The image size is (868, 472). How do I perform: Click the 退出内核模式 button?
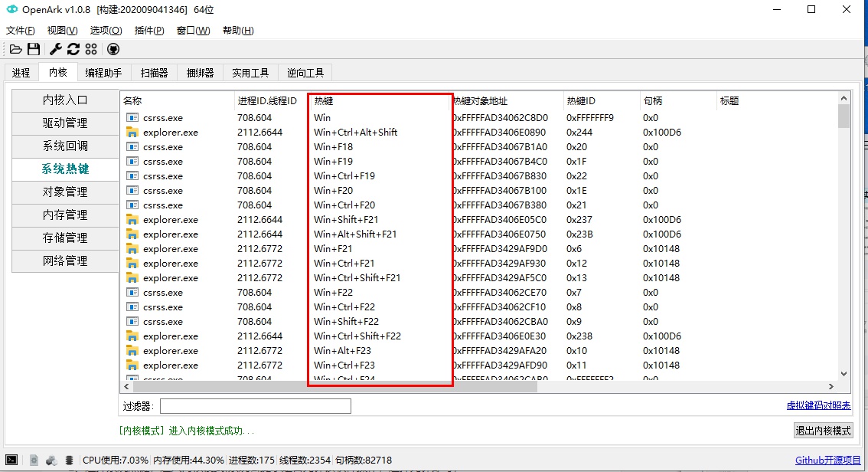[x=822, y=430]
